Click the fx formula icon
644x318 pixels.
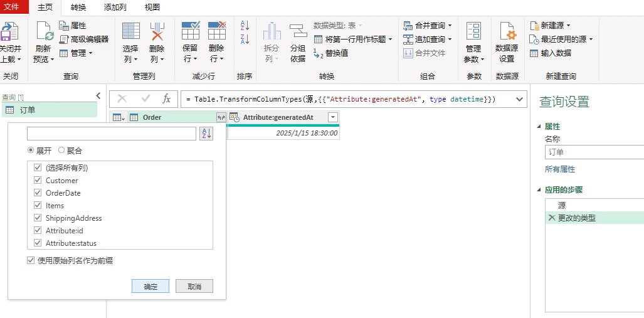tap(166, 99)
